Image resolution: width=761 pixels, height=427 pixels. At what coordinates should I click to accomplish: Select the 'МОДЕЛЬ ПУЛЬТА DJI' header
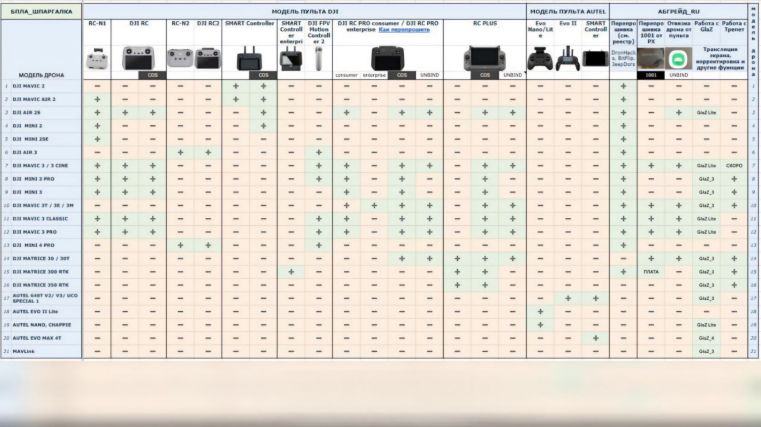click(x=303, y=9)
